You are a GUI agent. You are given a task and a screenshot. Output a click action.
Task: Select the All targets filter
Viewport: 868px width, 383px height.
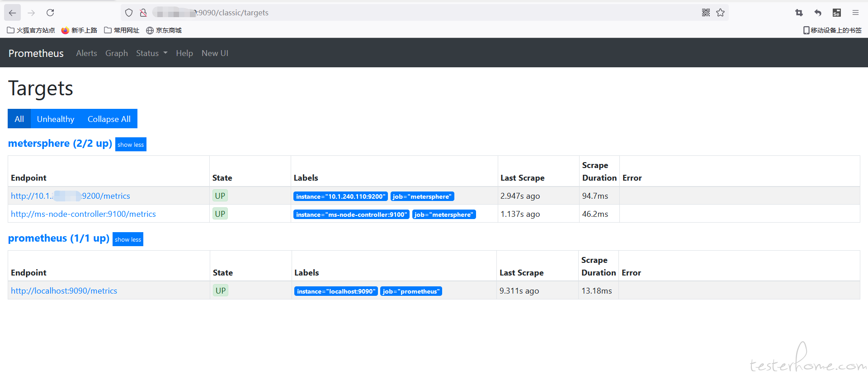19,119
